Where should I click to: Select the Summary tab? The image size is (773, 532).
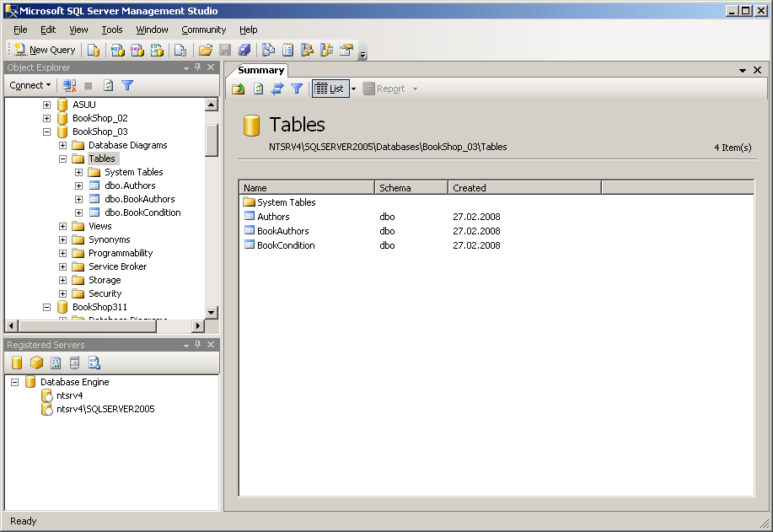coord(260,70)
